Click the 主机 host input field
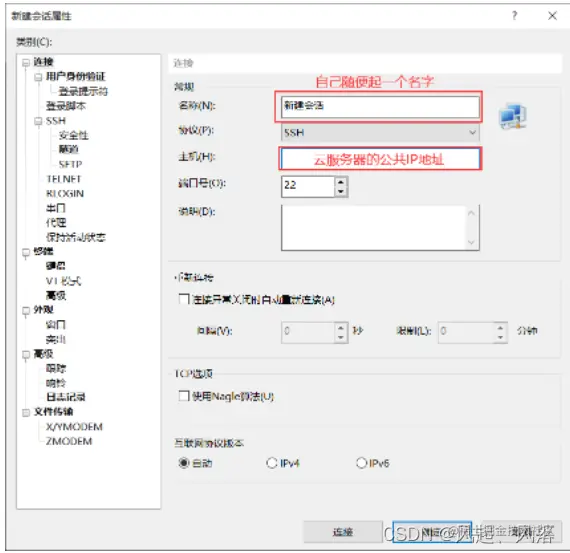Viewport: 570px width, 553px height. [x=380, y=159]
